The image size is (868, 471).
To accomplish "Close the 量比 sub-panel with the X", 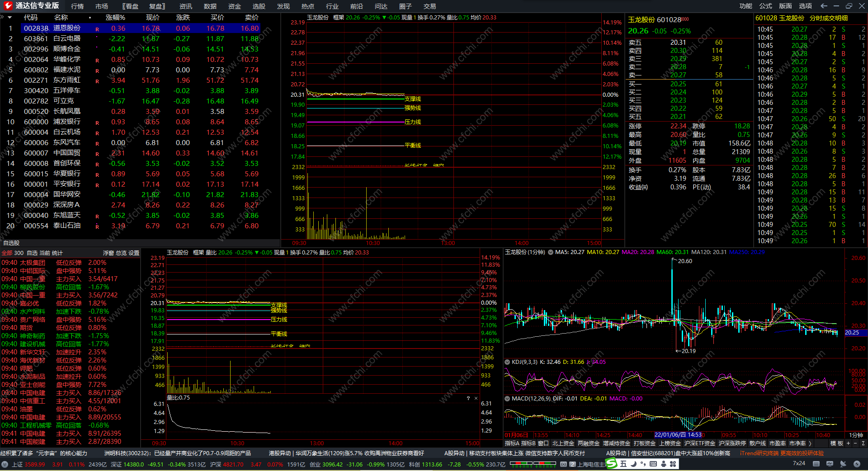I will click(x=476, y=398).
